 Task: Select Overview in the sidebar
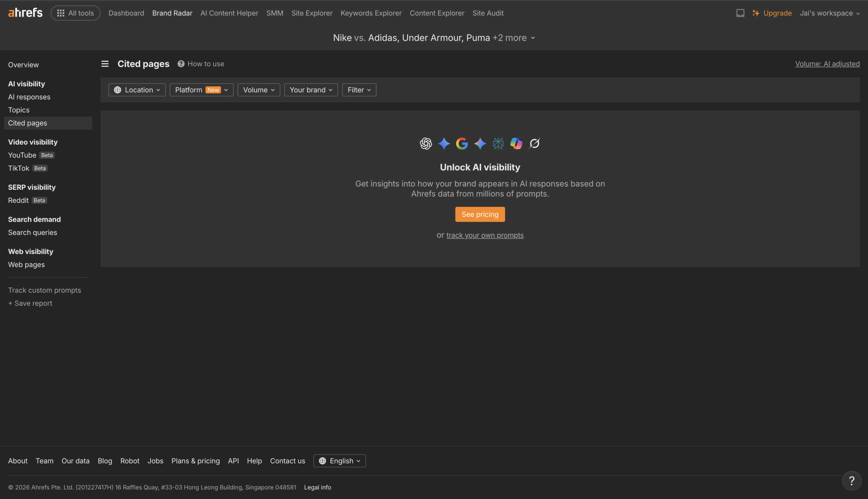(23, 65)
